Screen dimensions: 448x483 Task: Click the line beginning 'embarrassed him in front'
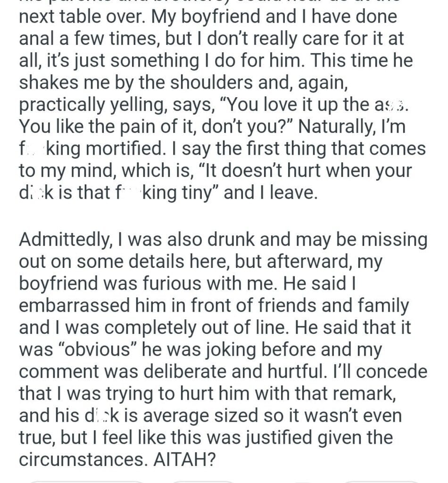214,305
